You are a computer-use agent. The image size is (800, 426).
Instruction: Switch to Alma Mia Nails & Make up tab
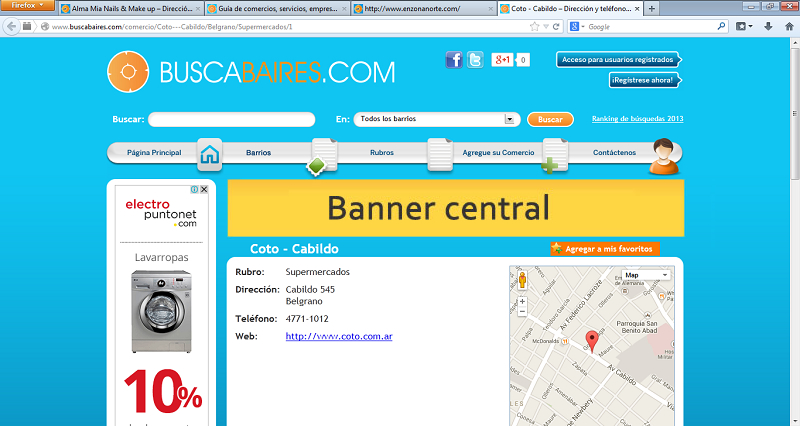tap(131, 9)
